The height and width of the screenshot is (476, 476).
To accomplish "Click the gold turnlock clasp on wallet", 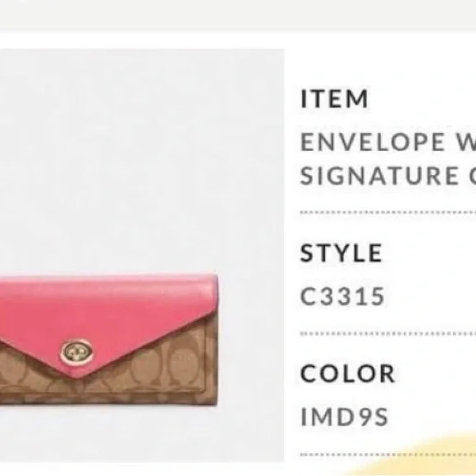I will pos(77,352).
